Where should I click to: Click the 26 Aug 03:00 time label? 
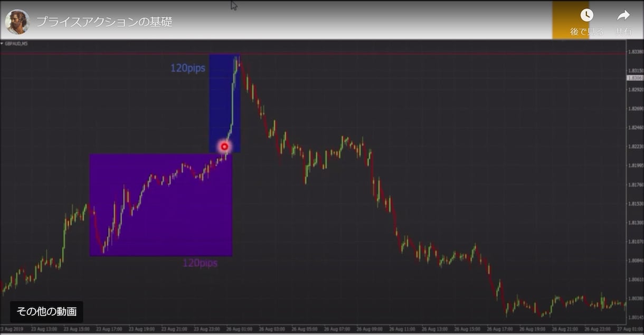pos(272,329)
